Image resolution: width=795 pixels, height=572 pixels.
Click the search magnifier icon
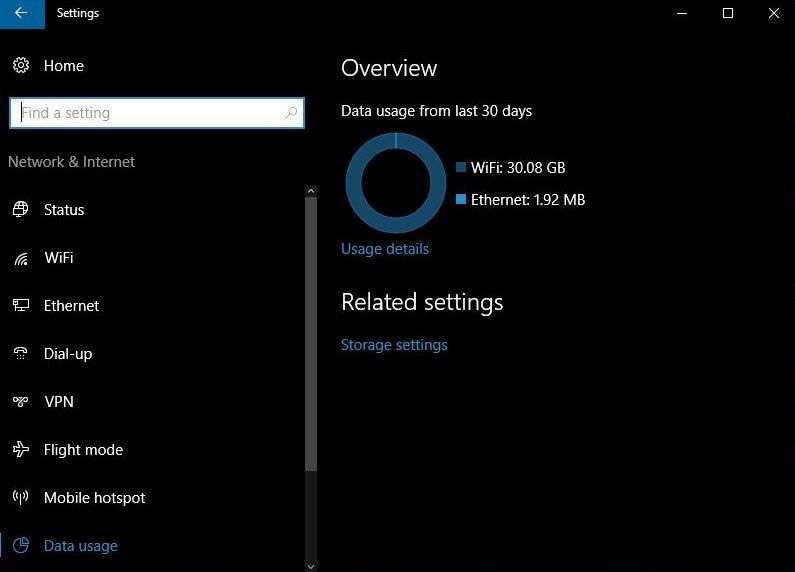[x=291, y=113]
